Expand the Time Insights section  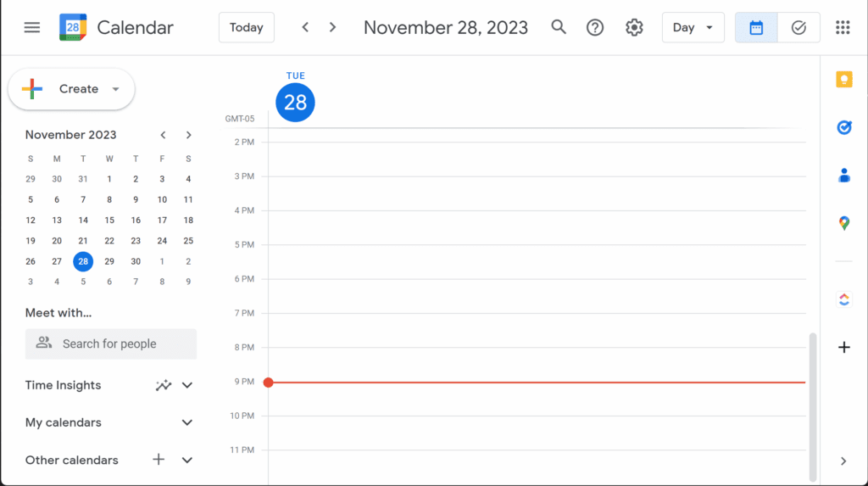coord(187,385)
